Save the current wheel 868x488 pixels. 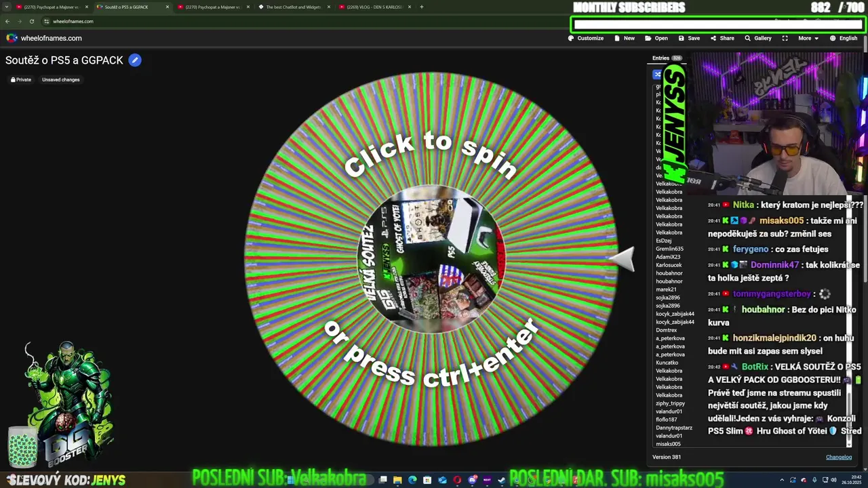click(689, 38)
